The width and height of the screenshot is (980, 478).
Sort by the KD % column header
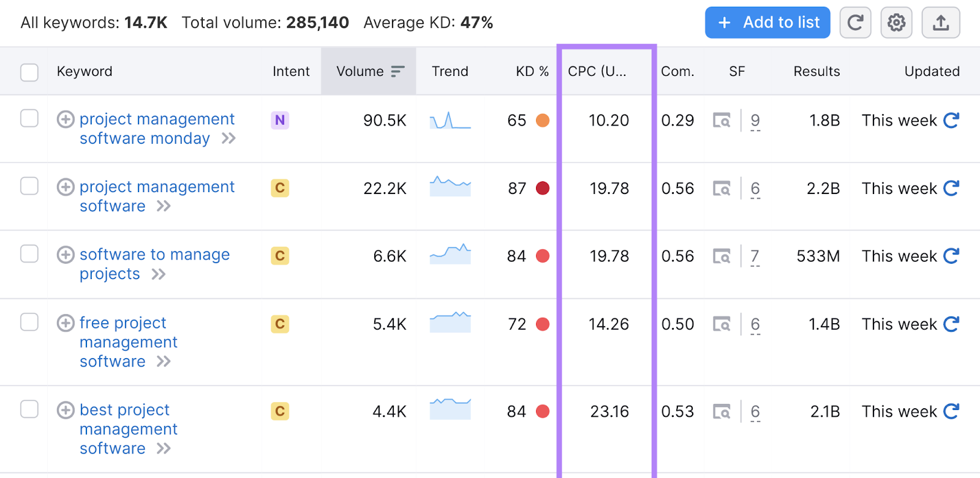point(532,72)
